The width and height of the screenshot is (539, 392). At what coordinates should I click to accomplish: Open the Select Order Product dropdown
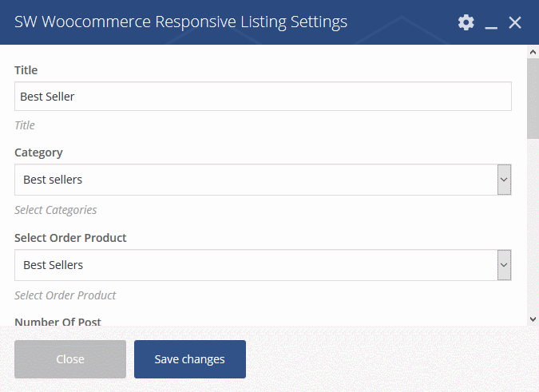(263, 265)
